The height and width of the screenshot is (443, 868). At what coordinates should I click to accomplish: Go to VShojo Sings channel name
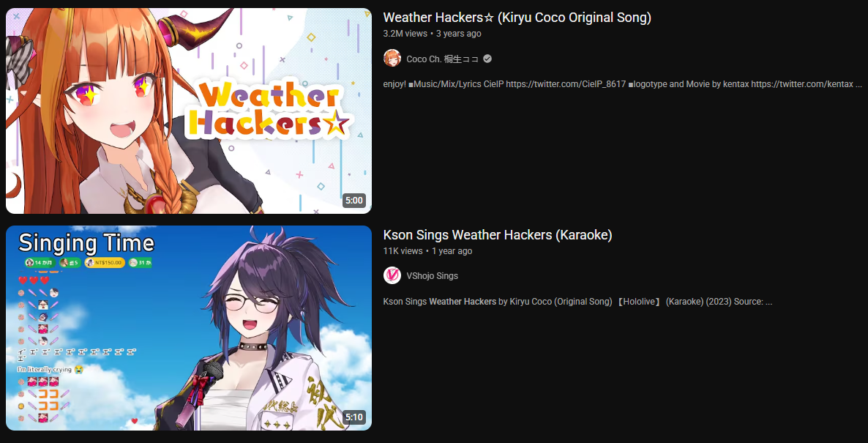tap(433, 276)
